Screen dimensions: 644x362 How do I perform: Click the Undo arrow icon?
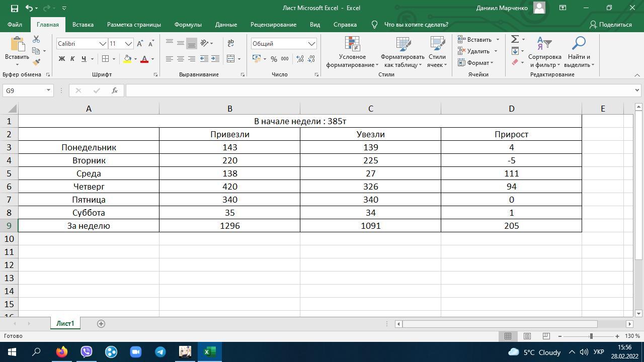29,8
